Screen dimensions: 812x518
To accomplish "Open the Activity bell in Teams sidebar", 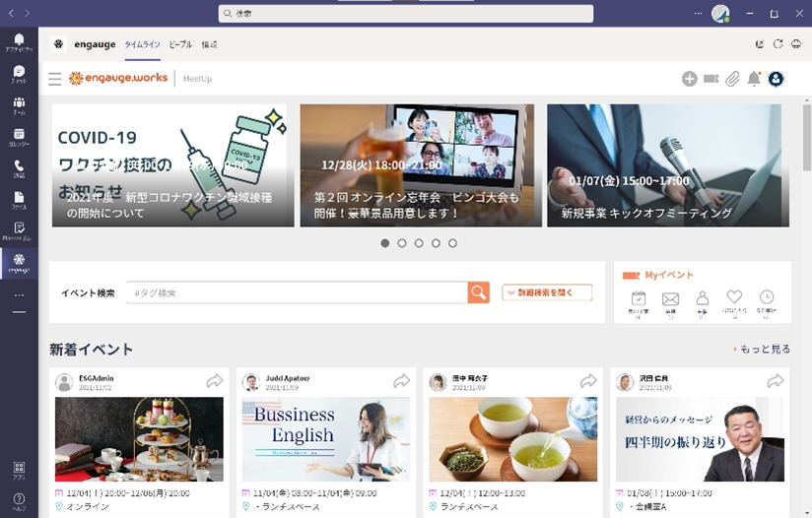I will [x=19, y=42].
